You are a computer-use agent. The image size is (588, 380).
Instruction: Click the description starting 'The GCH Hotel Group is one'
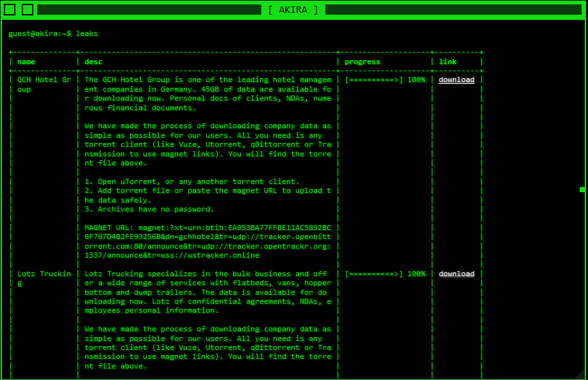tap(208, 94)
